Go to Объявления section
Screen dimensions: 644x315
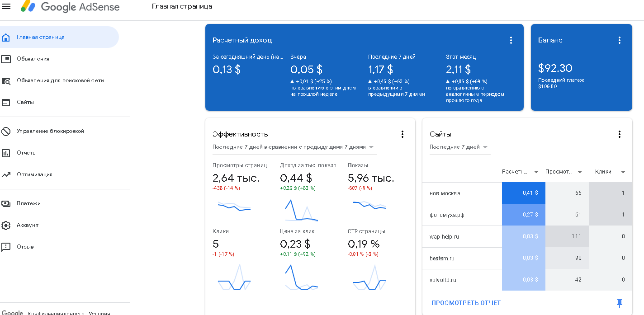pyautogui.click(x=59, y=59)
